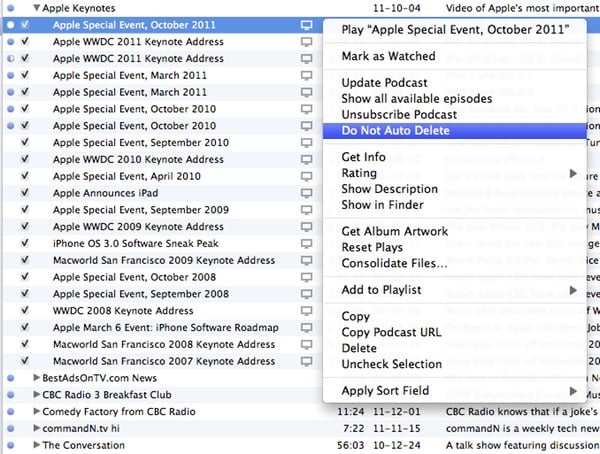Viewport: 600px width, 454px height.
Task: Toggle checkbox for Apple Special Event, April 2010
Action: click(x=25, y=176)
